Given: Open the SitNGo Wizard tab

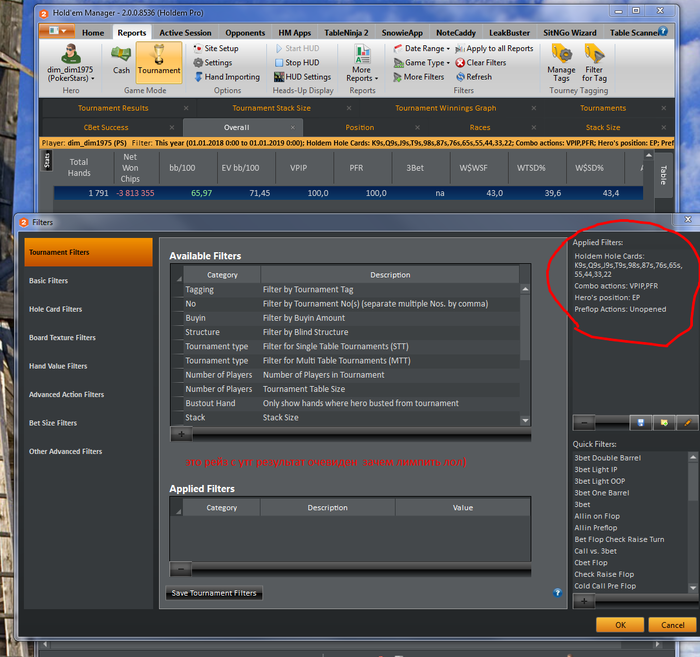Looking at the screenshot, I should pos(570,33).
